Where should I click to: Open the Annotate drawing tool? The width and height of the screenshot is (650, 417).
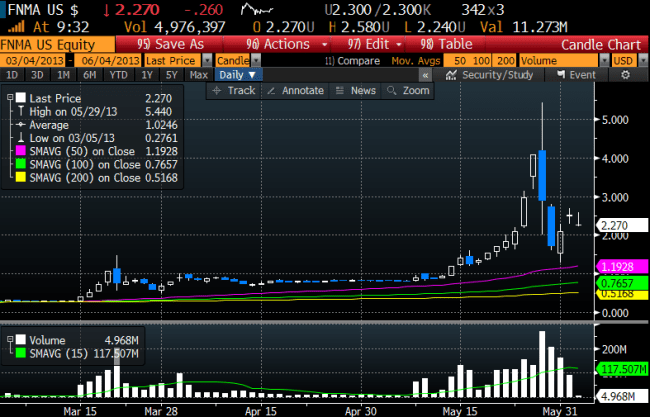(x=298, y=90)
